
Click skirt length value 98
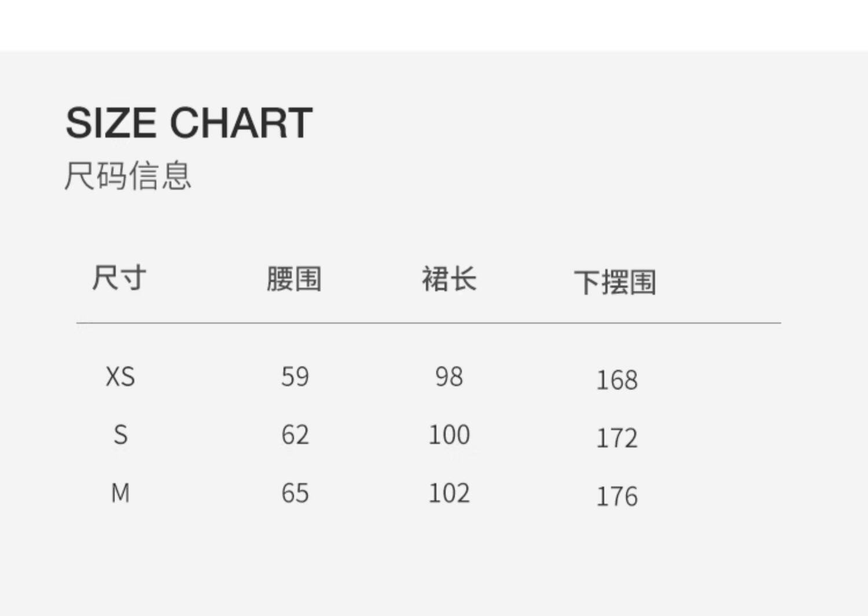[x=449, y=377]
